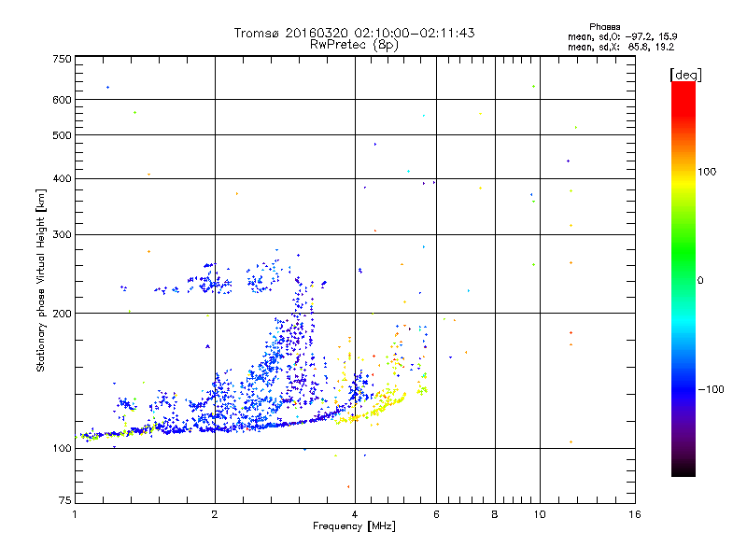Click the x-axis tick label '8'
The width and height of the screenshot is (747, 560).
(x=495, y=514)
